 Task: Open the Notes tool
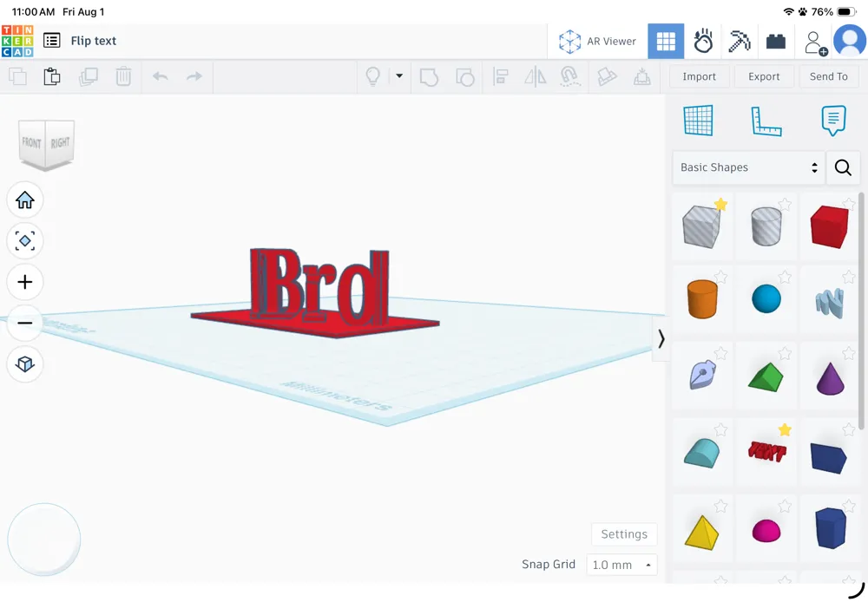tap(833, 120)
